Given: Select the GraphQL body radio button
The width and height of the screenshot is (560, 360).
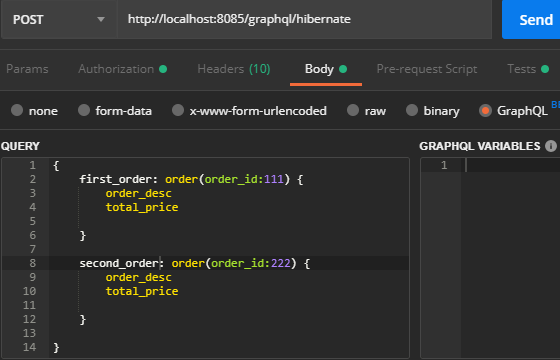Looking at the screenshot, I should click(x=485, y=110).
